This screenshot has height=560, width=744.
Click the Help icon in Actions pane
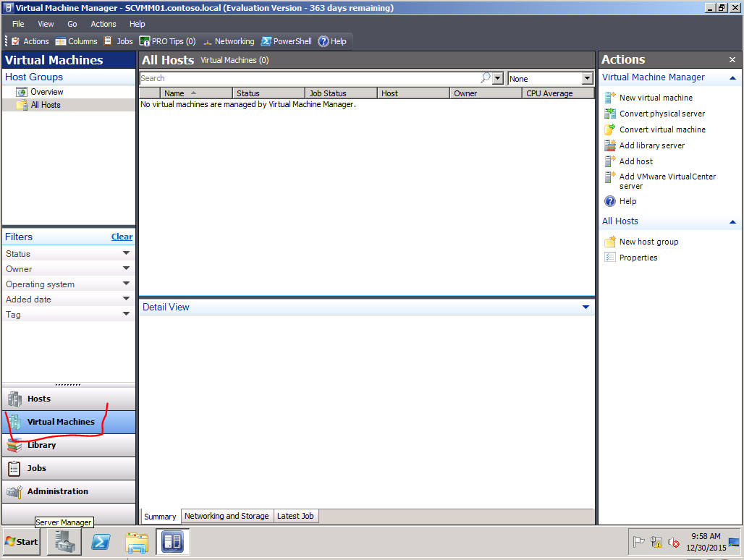click(x=609, y=201)
